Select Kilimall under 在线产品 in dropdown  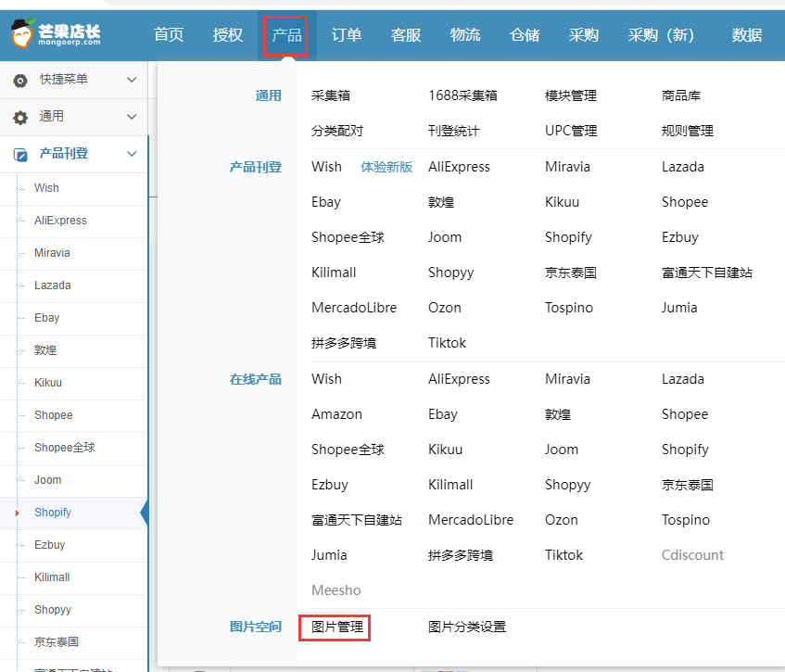click(450, 485)
